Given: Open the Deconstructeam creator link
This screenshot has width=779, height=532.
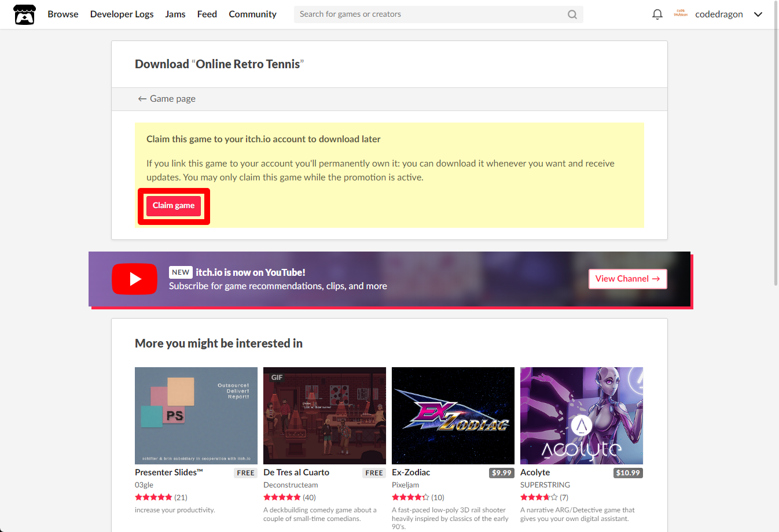Looking at the screenshot, I should click(291, 485).
